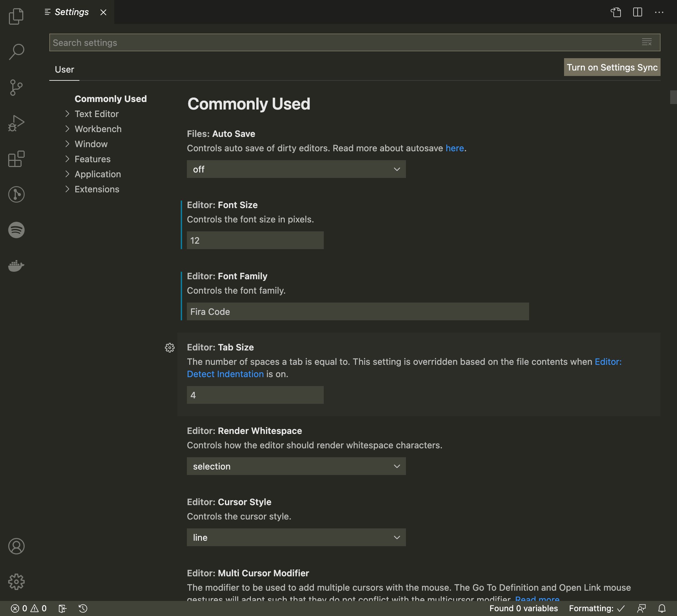Split the editor to the right

[x=638, y=12]
